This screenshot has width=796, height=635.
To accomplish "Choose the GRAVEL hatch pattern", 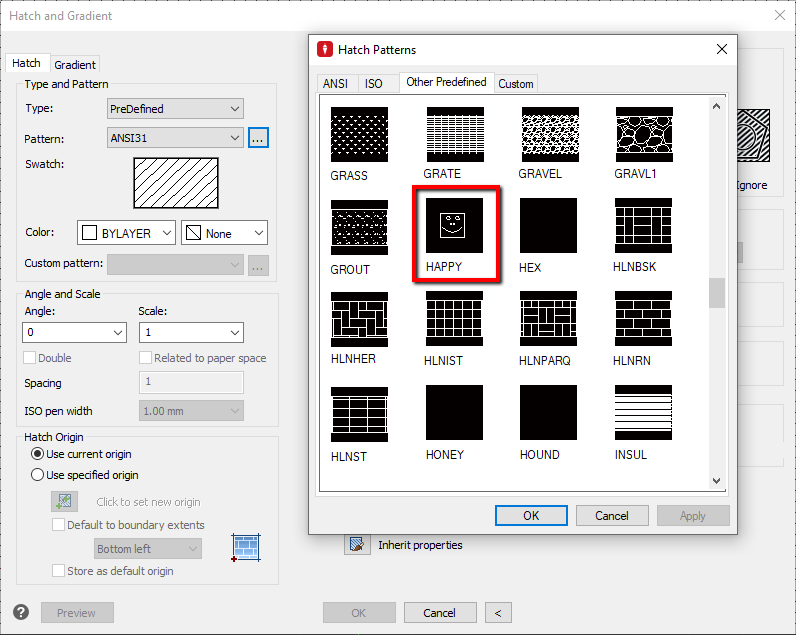I will coord(549,134).
